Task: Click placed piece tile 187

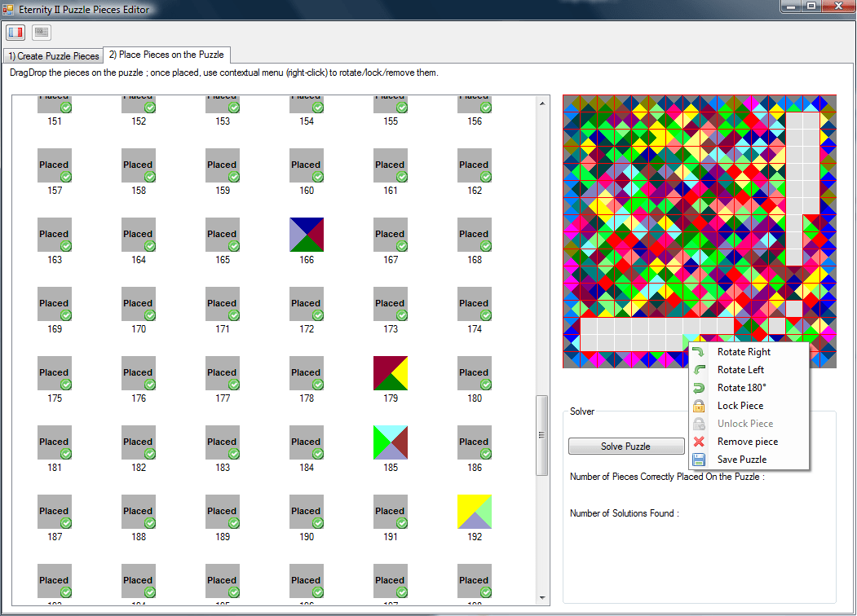Action: coord(55,512)
